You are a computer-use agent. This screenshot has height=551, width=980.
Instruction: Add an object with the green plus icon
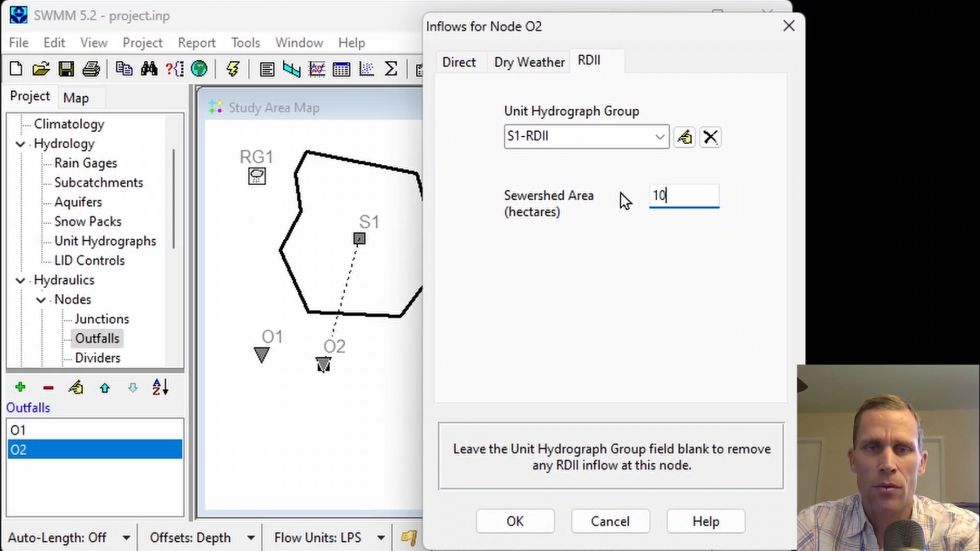(20, 387)
